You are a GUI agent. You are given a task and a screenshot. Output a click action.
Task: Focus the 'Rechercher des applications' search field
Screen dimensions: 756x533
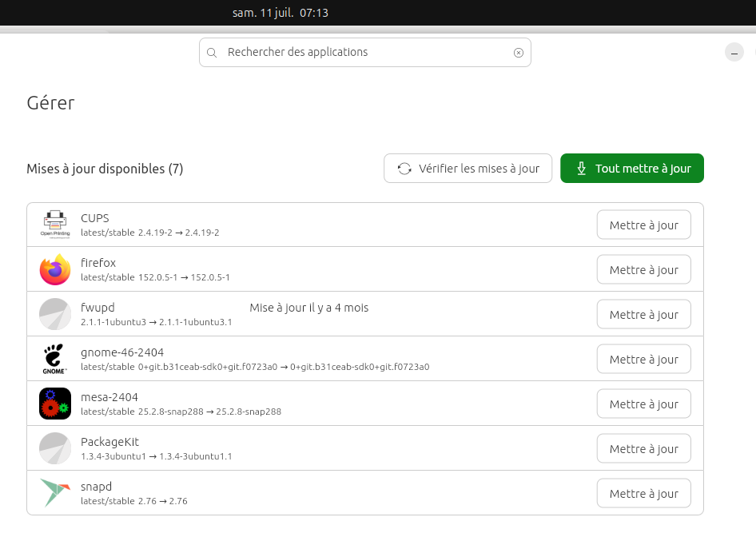pyautogui.click(x=365, y=53)
